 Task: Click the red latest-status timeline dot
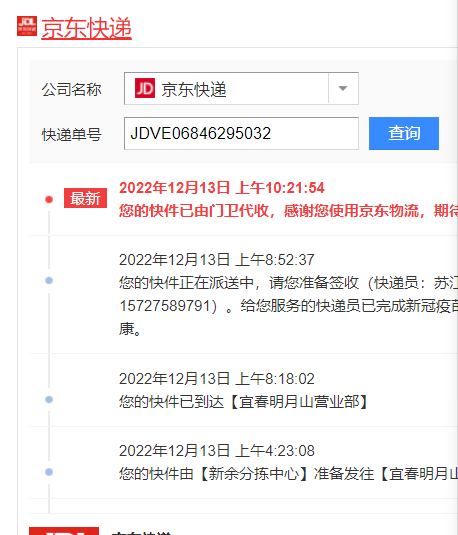tap(49, 199)
